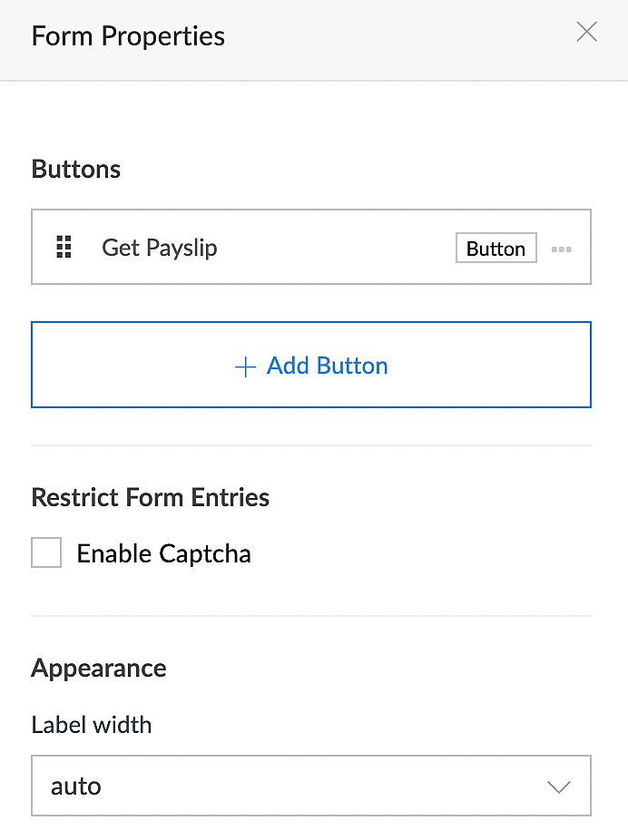Add a new button to the form
Image resolution: width=628 pixels, height=840 pixels.
pos(311,365)
